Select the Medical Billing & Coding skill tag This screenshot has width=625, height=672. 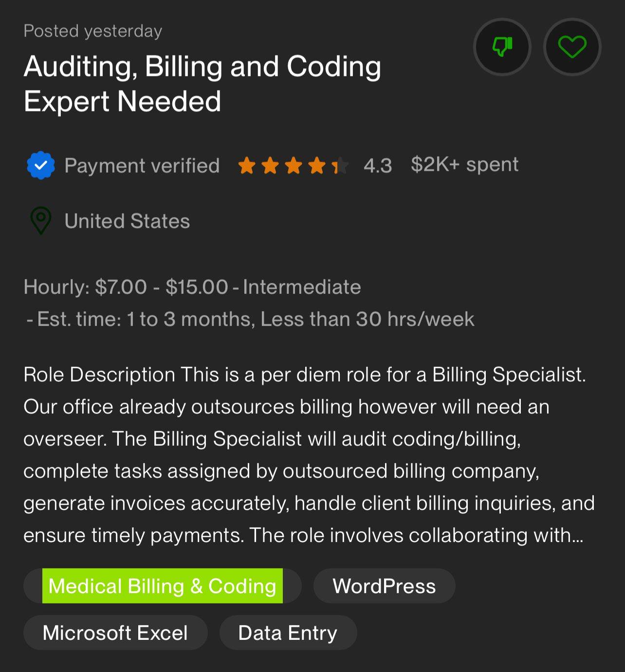coord(162,586)
